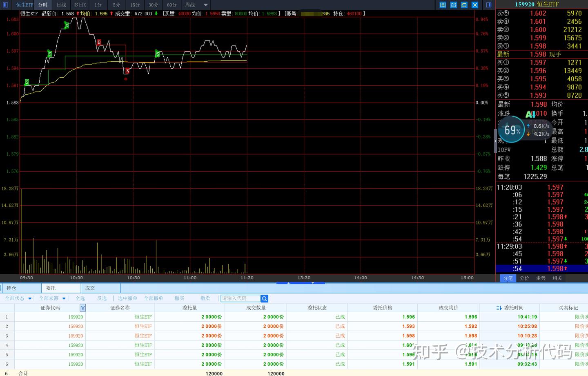Select the order row with time 09:32:43
This screenshot has width=588, height=376.
click(294, 364)
